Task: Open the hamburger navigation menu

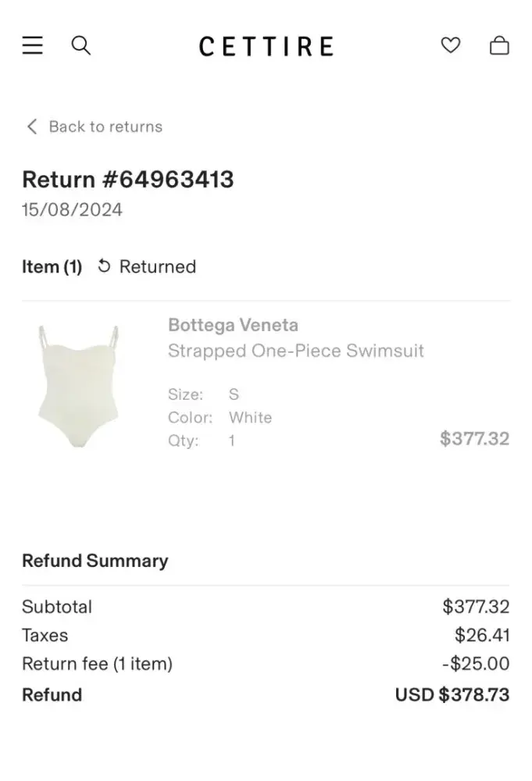Action: point(33,45)
